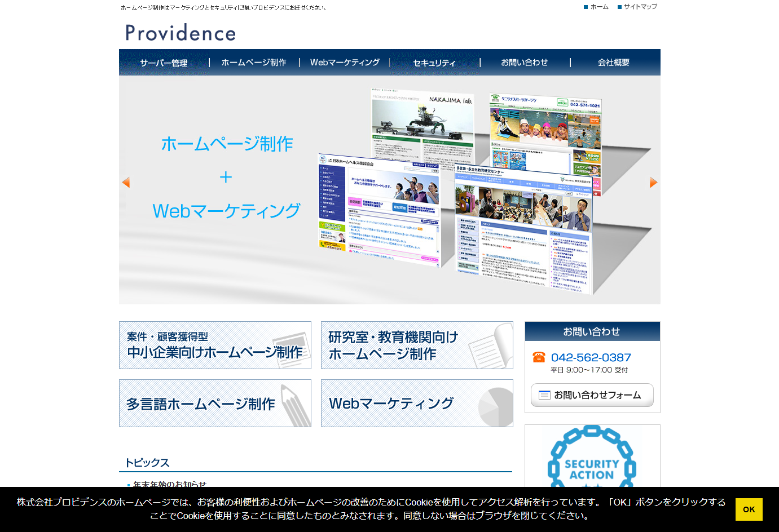Open the ホームページ制作 navigation item
Image resolution: width=779 pixels, height=532 pixels.
click(x=254, y=63)
